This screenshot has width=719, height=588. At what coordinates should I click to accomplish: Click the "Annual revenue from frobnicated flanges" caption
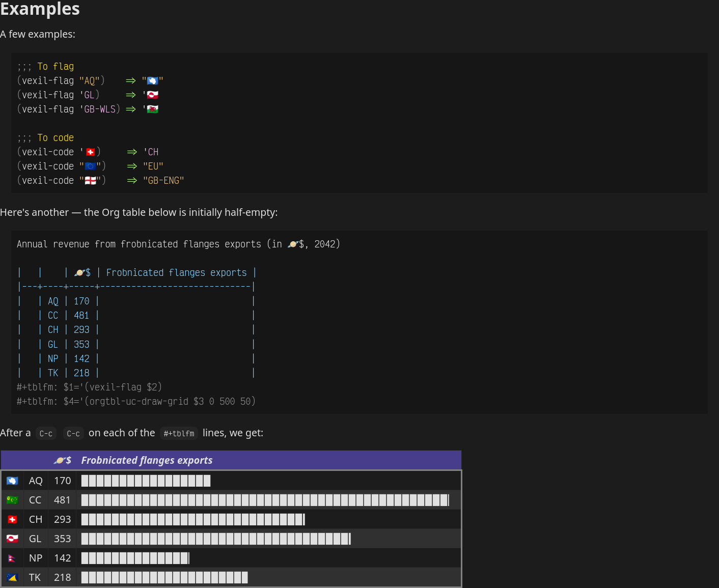pyautogui.click(x=178, y=244)
